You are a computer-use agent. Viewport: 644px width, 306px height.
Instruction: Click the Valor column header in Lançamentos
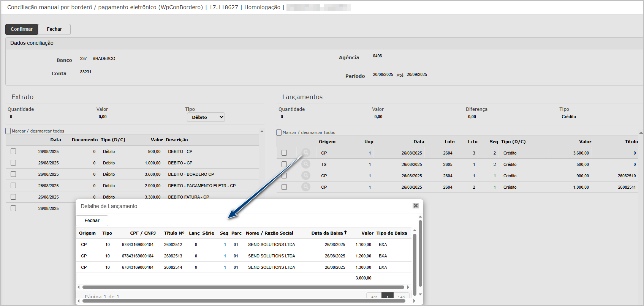[x=585, y=142]
